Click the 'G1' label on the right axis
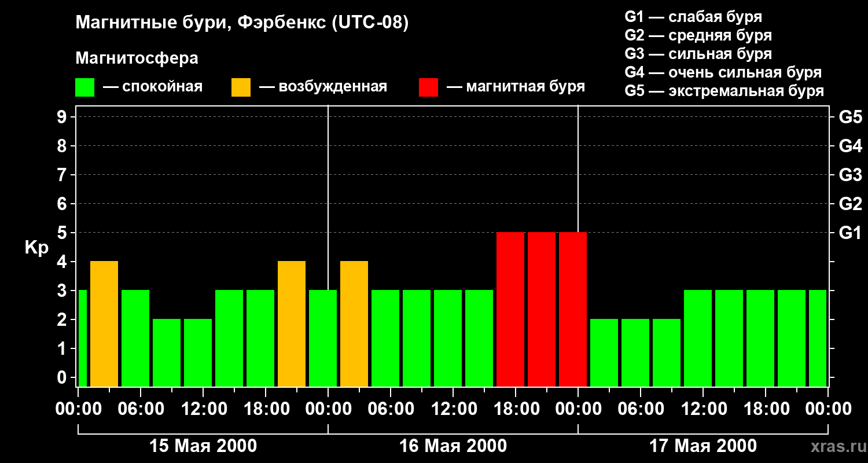This screenshot has height=463, width=868. [850, 233]
